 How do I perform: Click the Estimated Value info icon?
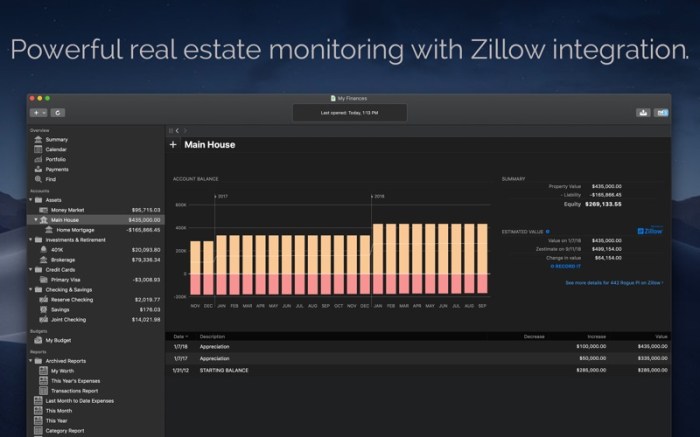548,232
